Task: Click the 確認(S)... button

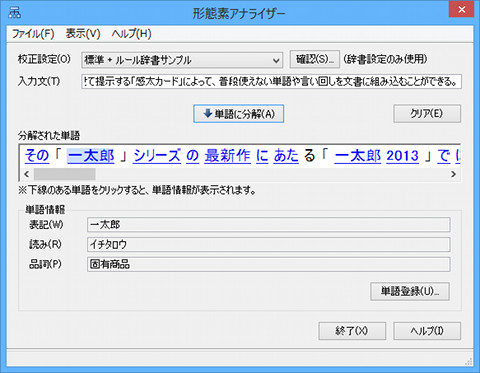Action: 315,59
